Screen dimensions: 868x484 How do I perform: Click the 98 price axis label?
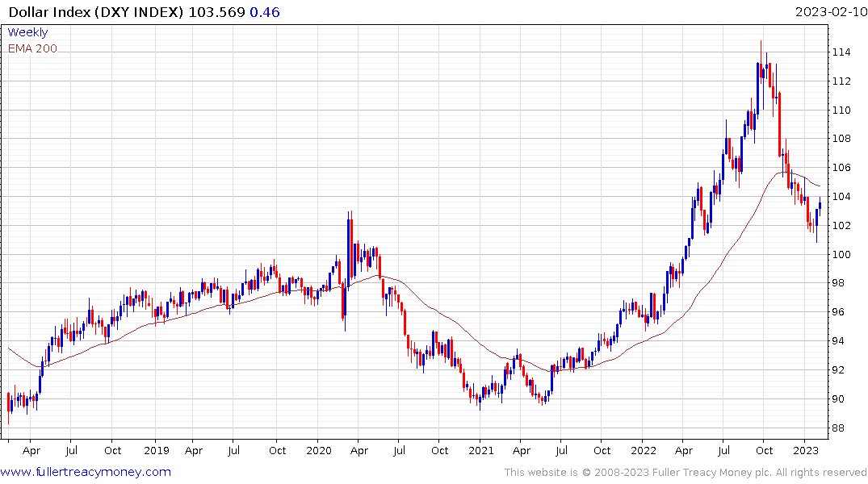point(838,283)
